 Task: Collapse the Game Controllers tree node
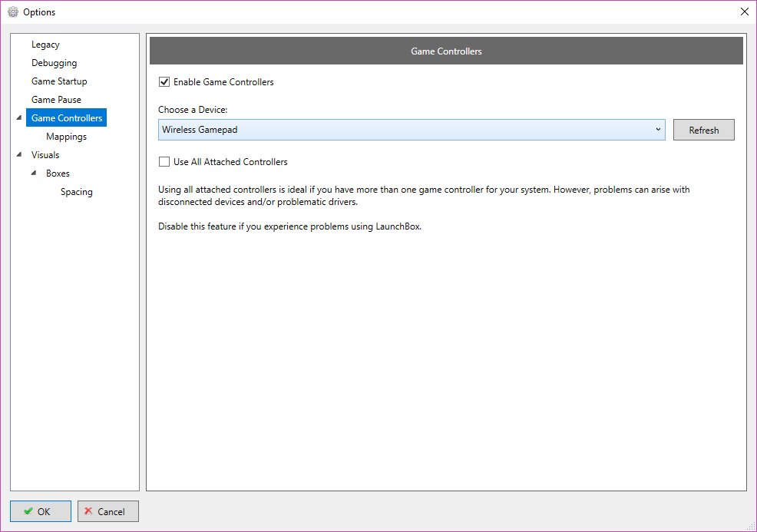pyautogui.click(x=19, y=117)
